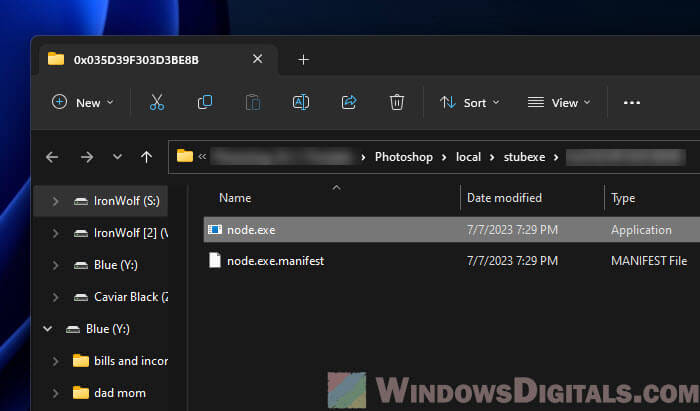Click the Application type cell of node.exe
700x411 pixels.
point(641,230)
